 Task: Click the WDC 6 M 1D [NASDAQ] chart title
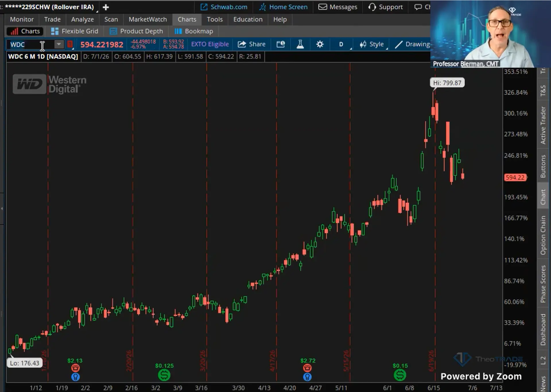[43, 57]
